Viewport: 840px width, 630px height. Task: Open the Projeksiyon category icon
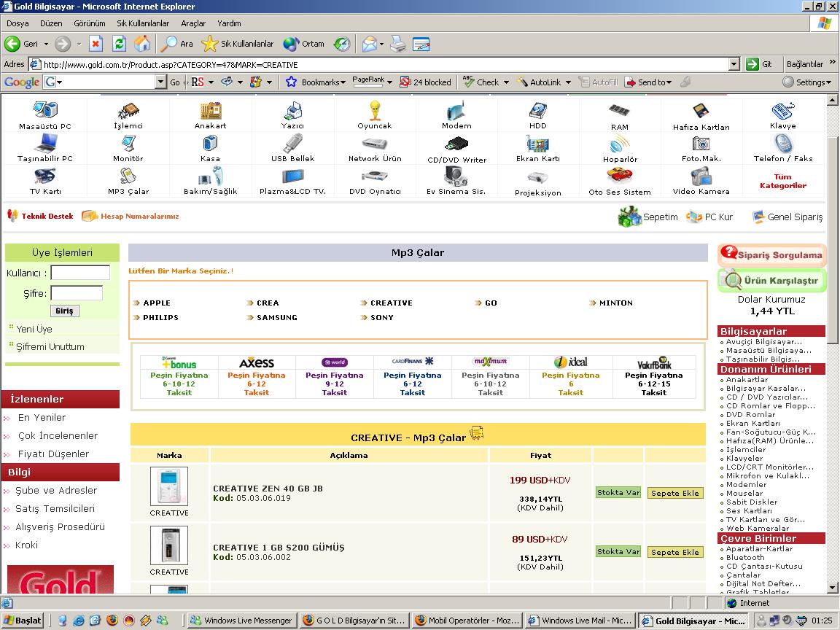[x=537, y=177]
